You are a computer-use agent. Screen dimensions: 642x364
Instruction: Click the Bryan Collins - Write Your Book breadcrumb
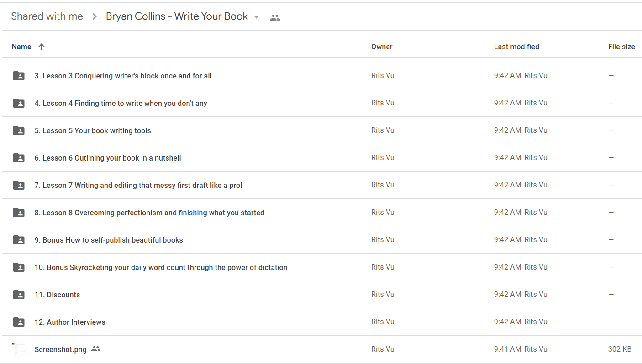(x=177, y=16)
